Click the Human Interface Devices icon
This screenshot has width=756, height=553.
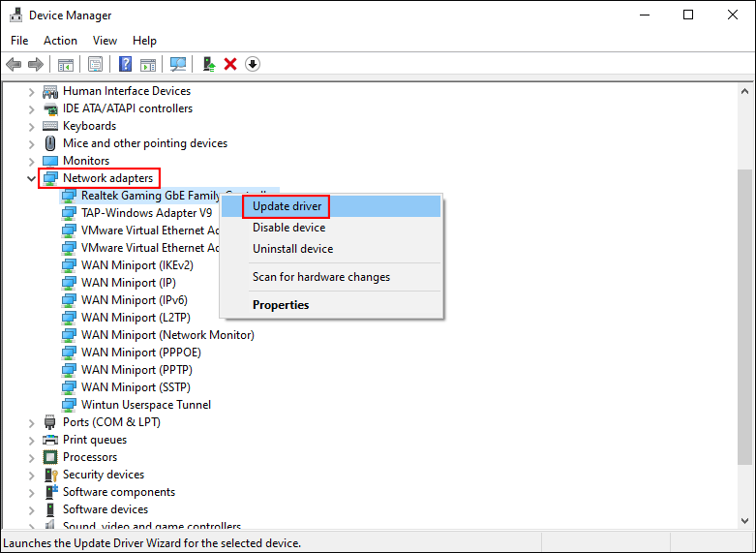(50, 91)
